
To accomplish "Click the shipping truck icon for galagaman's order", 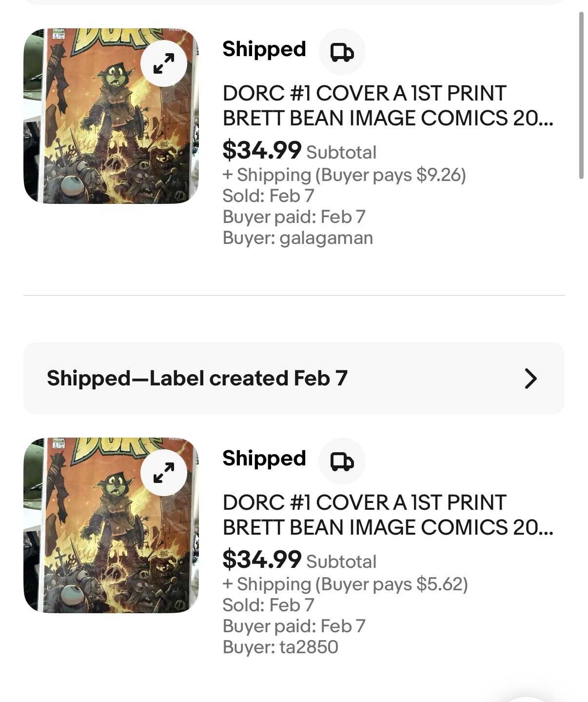I will click(342, 52).
